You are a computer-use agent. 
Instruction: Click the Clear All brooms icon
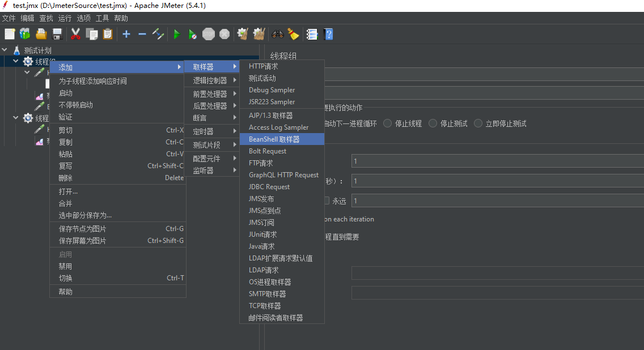coord(259,34)
